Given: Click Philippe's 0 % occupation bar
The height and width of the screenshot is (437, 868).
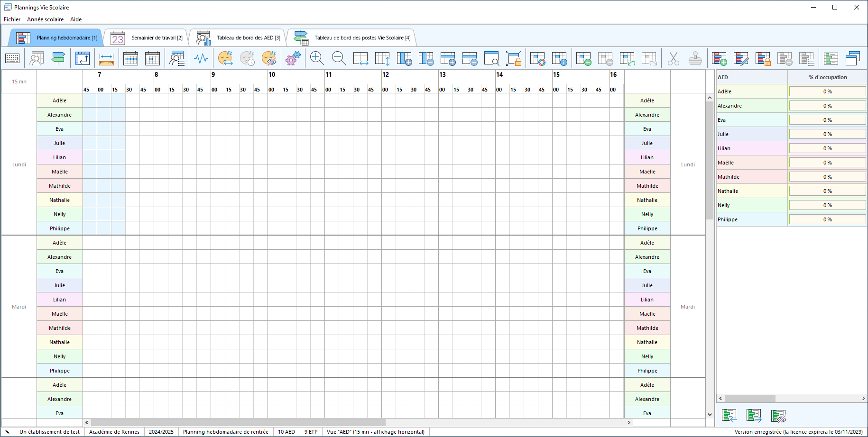Looking at the screenshot, I should pos(828,219).
